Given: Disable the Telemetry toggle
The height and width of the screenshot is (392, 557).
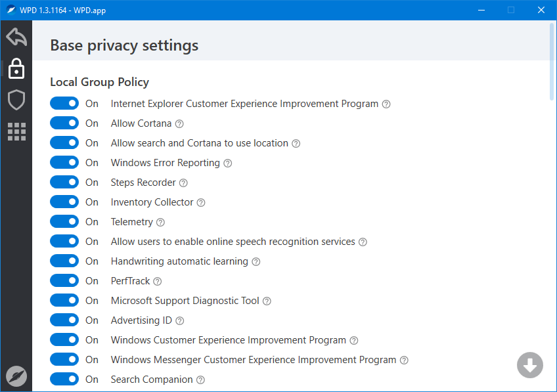Looking at the screenshot, I should (x=64, y=221).
